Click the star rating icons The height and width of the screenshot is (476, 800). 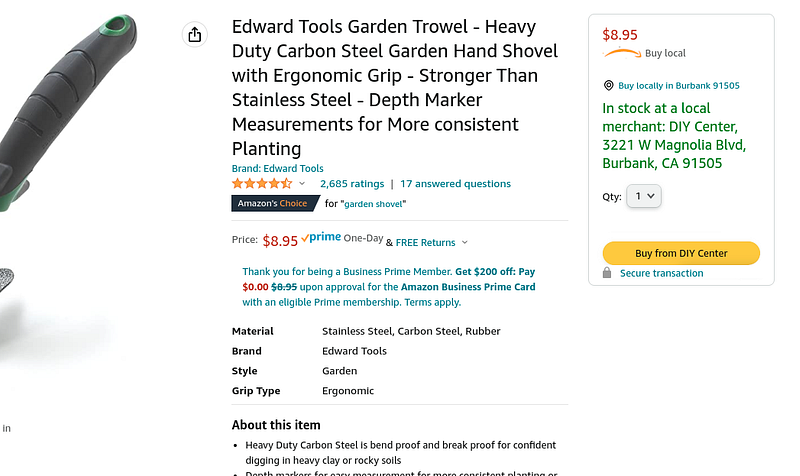click(x=262, y=184)
